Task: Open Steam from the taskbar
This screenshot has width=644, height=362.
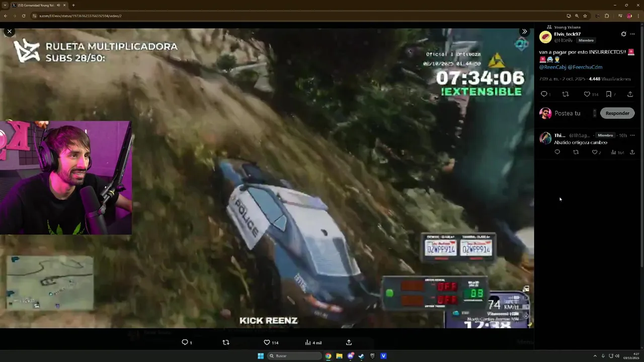Action: (x=361, y=356)
